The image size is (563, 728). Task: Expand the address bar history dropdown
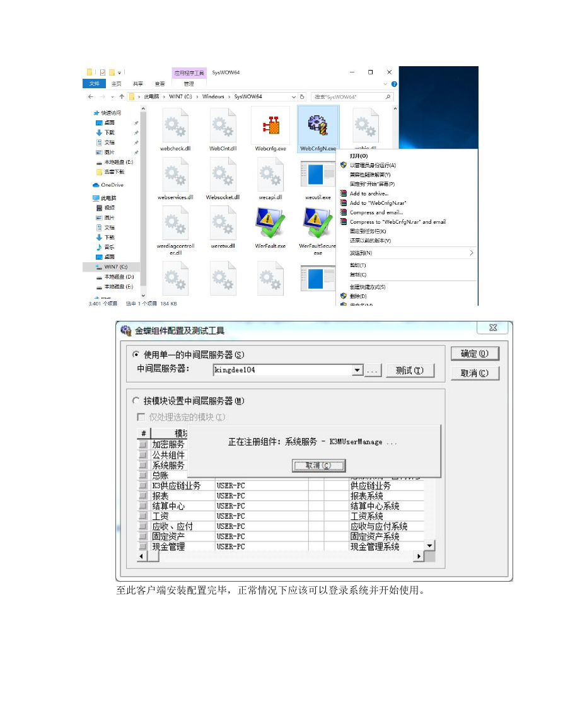pos(294,96)
